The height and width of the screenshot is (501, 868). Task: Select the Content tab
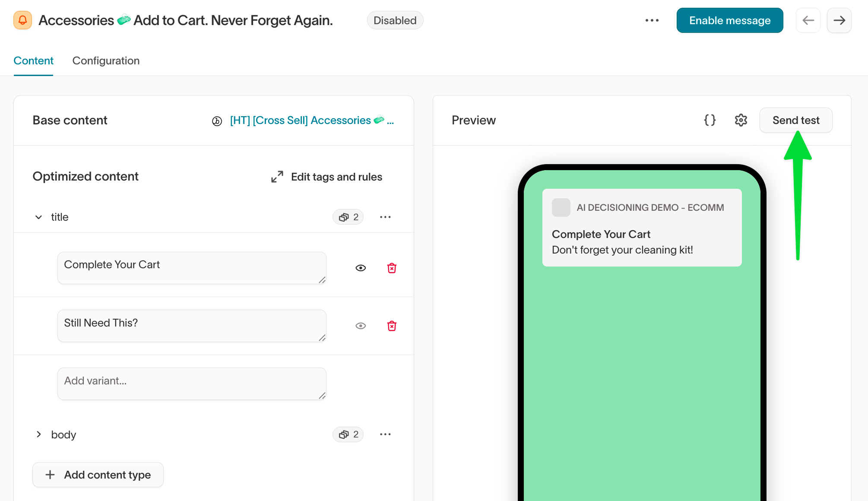point(33,60)
